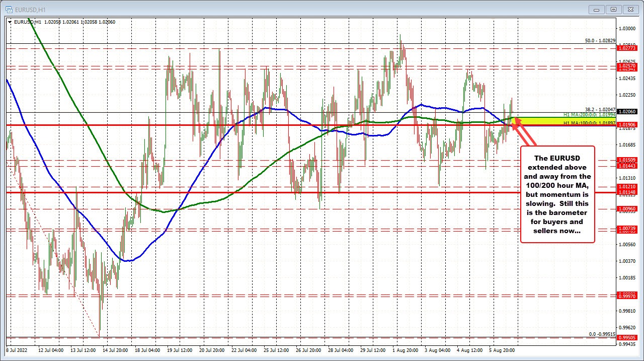The image size is (644, 361).
Task: Click the 4 Aug 12:00 time axis label
Action: [x=470, y=350]
